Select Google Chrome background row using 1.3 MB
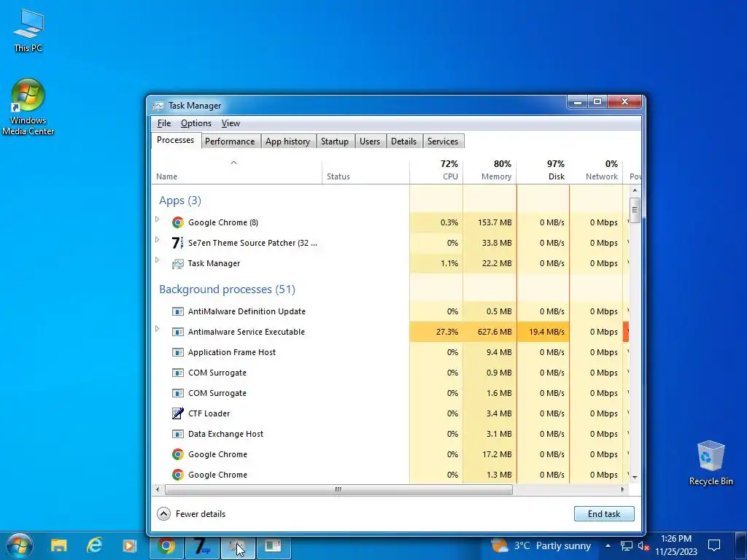 [390, 475]
